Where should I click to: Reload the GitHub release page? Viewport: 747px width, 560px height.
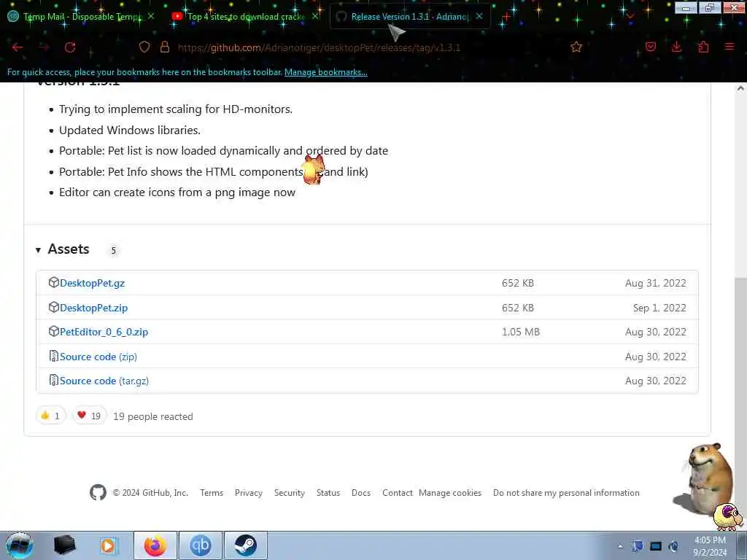point(70,47)
